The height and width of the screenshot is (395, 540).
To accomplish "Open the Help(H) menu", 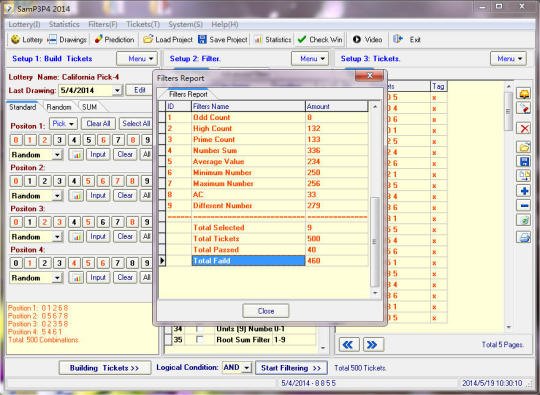I will [x=225, y=24].
